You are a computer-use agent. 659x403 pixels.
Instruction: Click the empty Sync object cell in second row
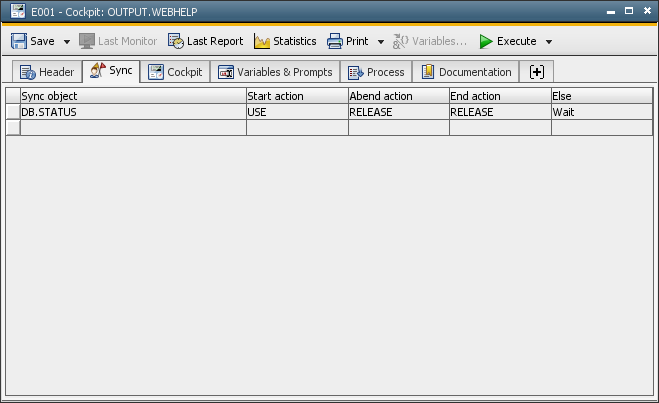pyautogui.click(x=132, y=127)
